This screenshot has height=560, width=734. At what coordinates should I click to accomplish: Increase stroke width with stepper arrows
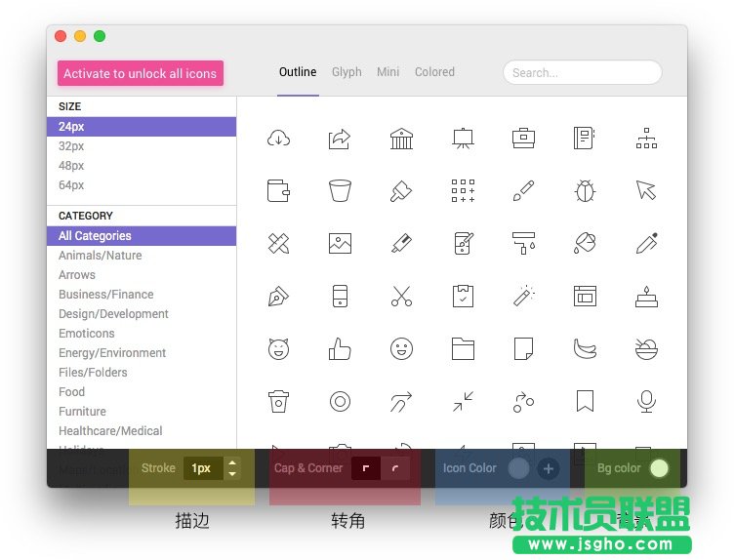pos(232,463)
